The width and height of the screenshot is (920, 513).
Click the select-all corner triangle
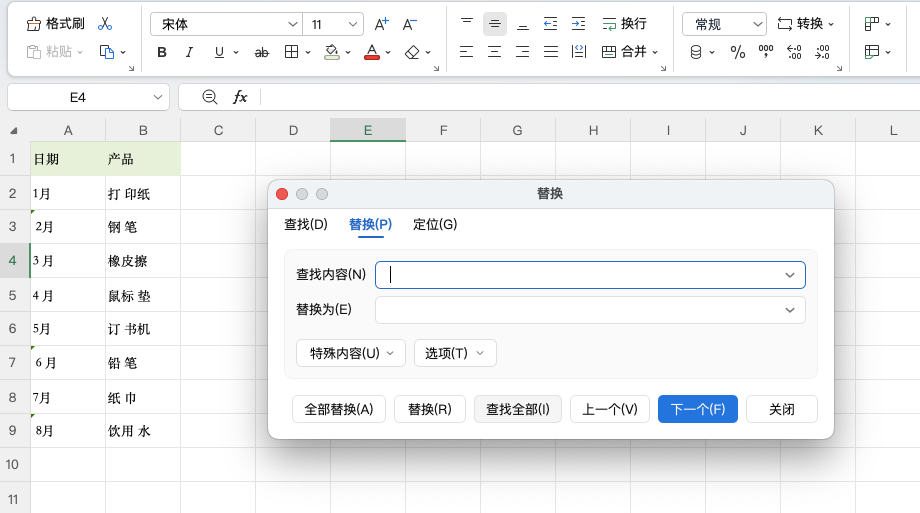[13, 131]
